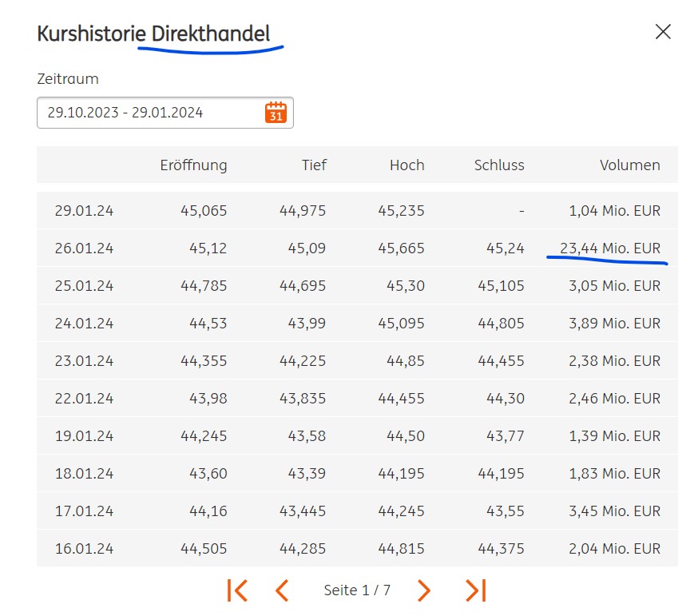
Task: Click the 3,45 Mio. EUR volume
Action: click(614, 511)
